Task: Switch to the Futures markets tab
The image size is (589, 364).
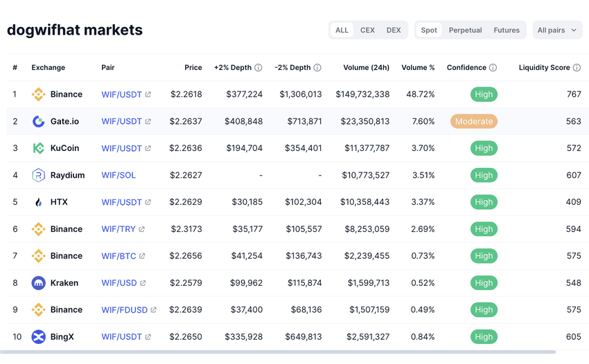Action: click(x=507, y=30)
